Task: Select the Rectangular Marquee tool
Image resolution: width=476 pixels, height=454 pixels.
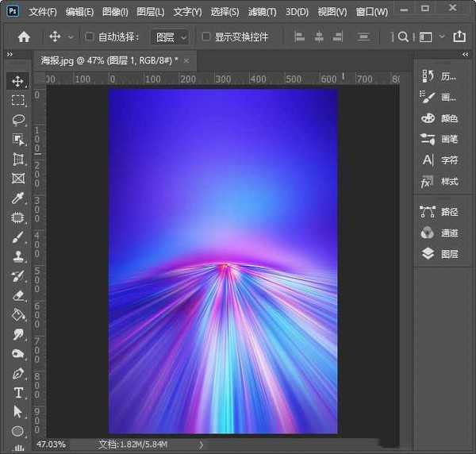Action: pos(18,100)
